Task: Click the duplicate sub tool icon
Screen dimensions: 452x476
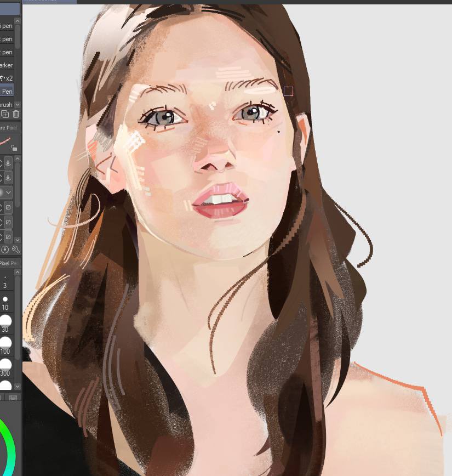Action: (5, 114)
